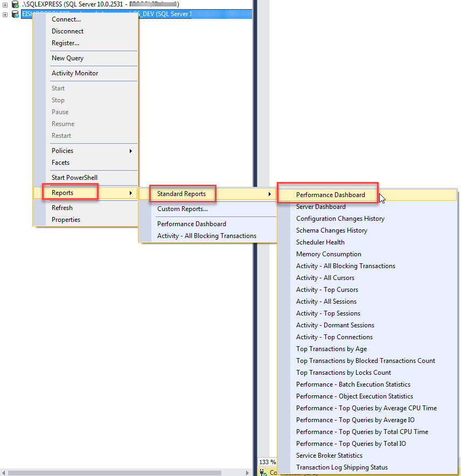Open New Query from the context menu
The width and height of the screenshot is (461, 476).
[x=67, y=58]
